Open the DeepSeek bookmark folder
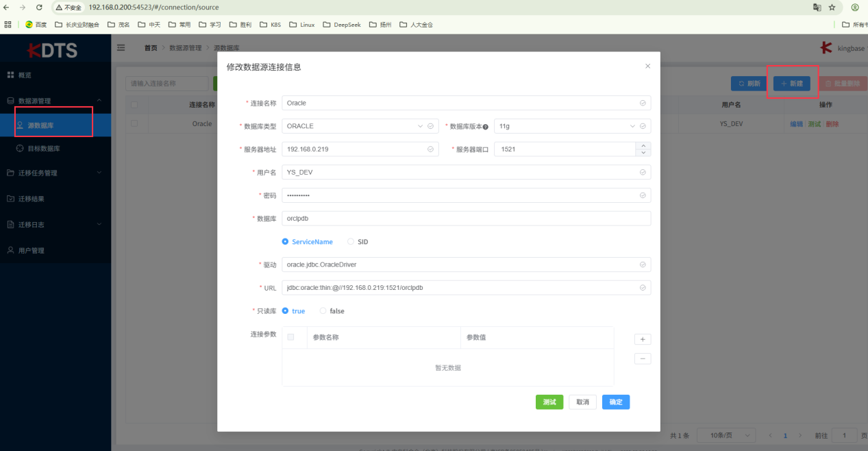 click(341, 24)
